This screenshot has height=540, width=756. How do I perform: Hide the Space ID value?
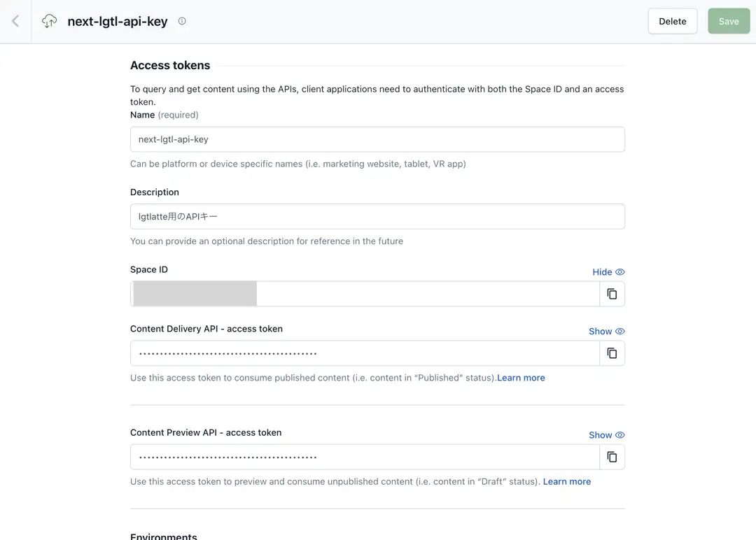click(608, 272)
